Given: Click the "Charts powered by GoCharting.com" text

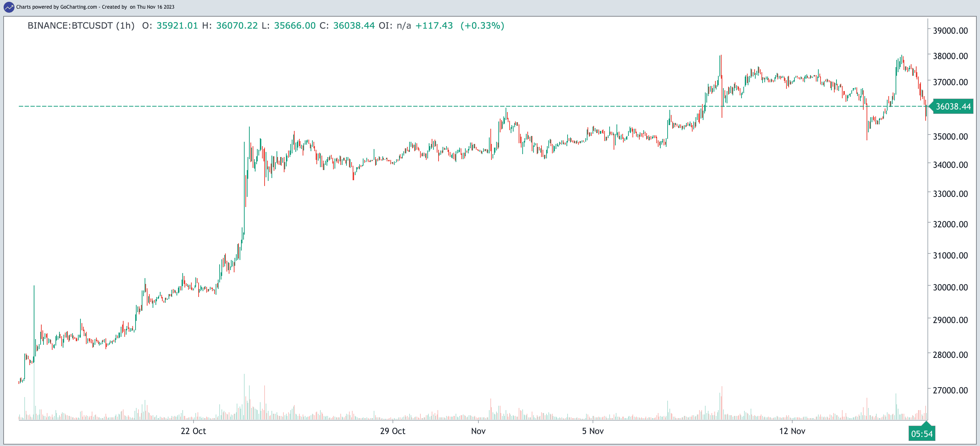Looking at the screenshot, I should pyautogui.click(x=57, y=7).
